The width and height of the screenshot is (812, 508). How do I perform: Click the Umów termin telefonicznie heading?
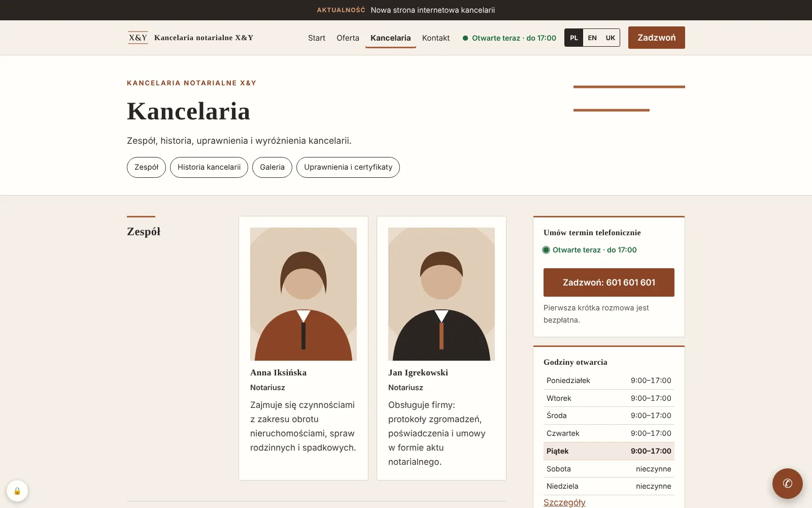coord(592,233)
